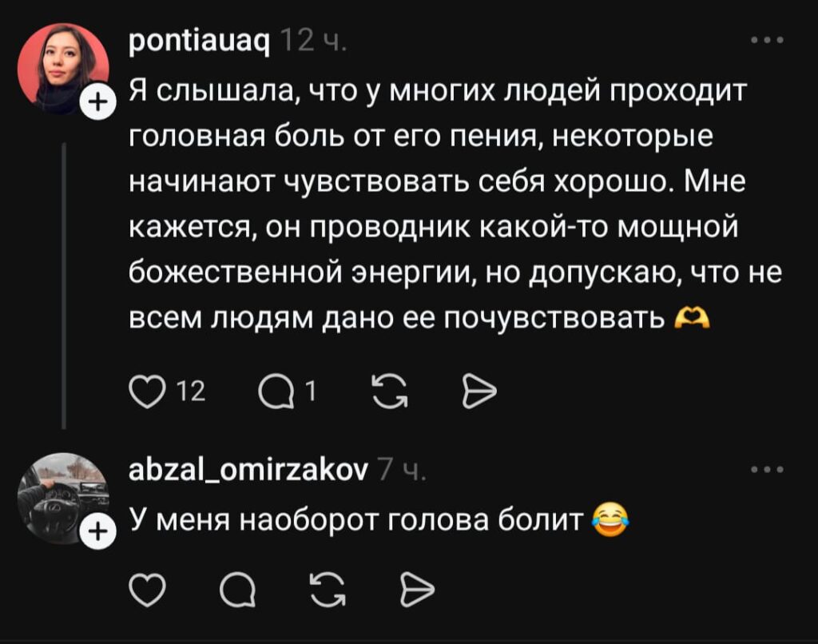The width and height of the screenshot is (818, 644).
Task: Follow pontiauaq using the plus badge
Action: point(94,101)
